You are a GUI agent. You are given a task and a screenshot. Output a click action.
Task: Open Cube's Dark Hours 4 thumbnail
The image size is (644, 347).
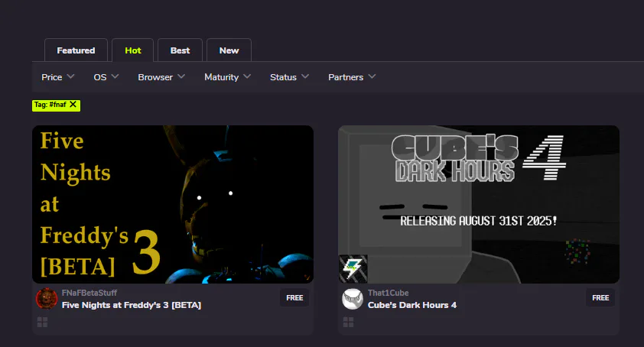pyautogui.click(x=479, y=204)
